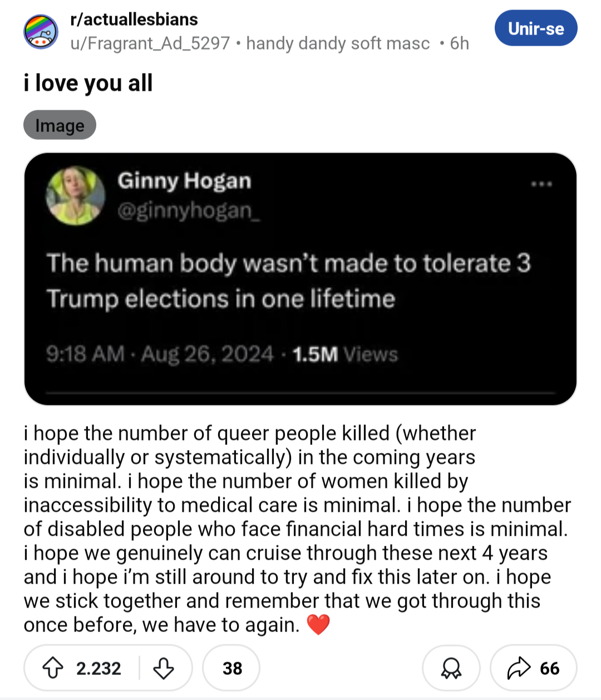Tap Ginny Hogan's profile picture in the tweet
Screen dimensions: 601x700
coord(75,196)
